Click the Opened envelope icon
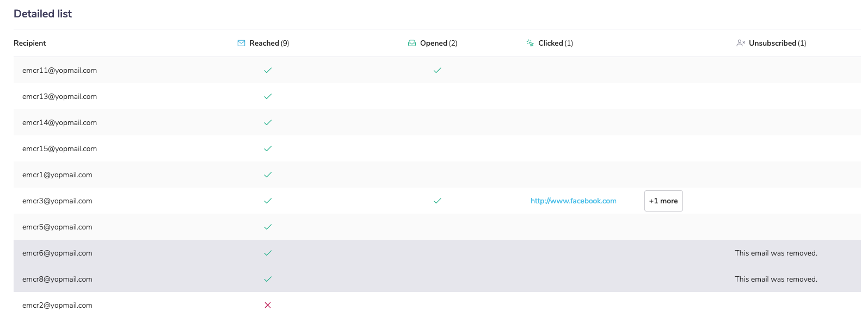868x317 pixels. point(412,43)
